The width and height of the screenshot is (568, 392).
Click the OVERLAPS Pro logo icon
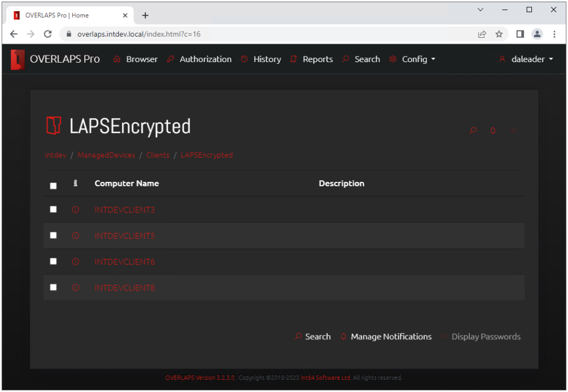coord(18,59)
